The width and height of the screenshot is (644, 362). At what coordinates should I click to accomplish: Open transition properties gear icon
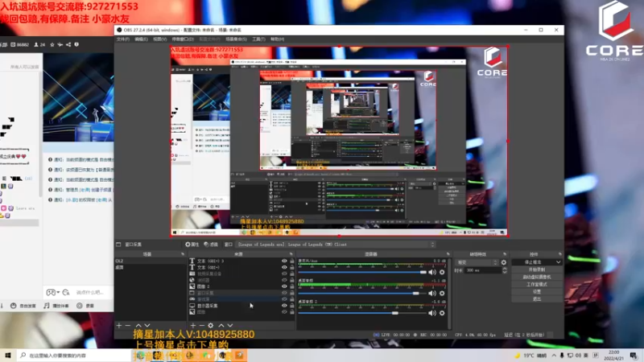504,262
